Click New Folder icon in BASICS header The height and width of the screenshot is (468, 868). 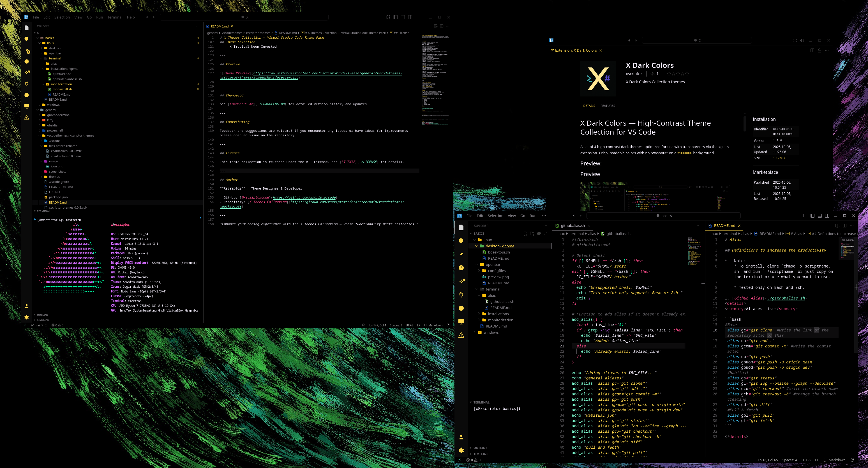pyautogui.click(x=532, y=234)
